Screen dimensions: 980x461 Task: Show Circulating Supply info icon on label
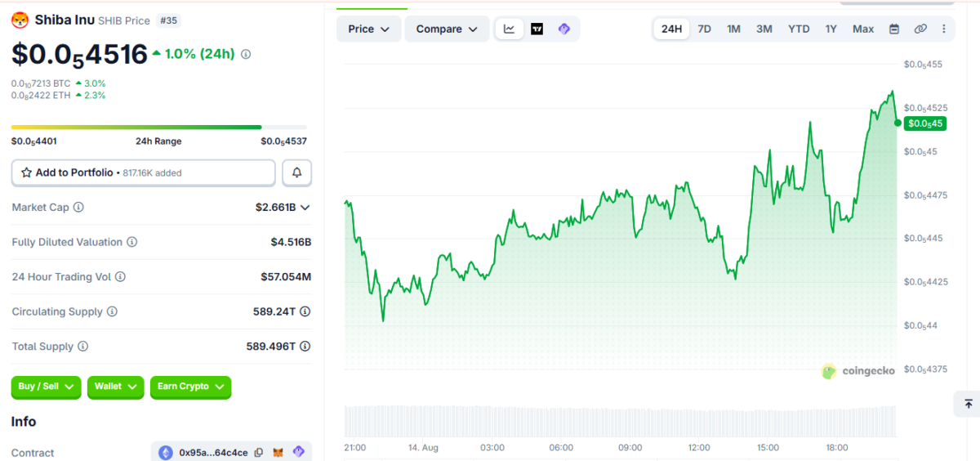tap(112, 311)
